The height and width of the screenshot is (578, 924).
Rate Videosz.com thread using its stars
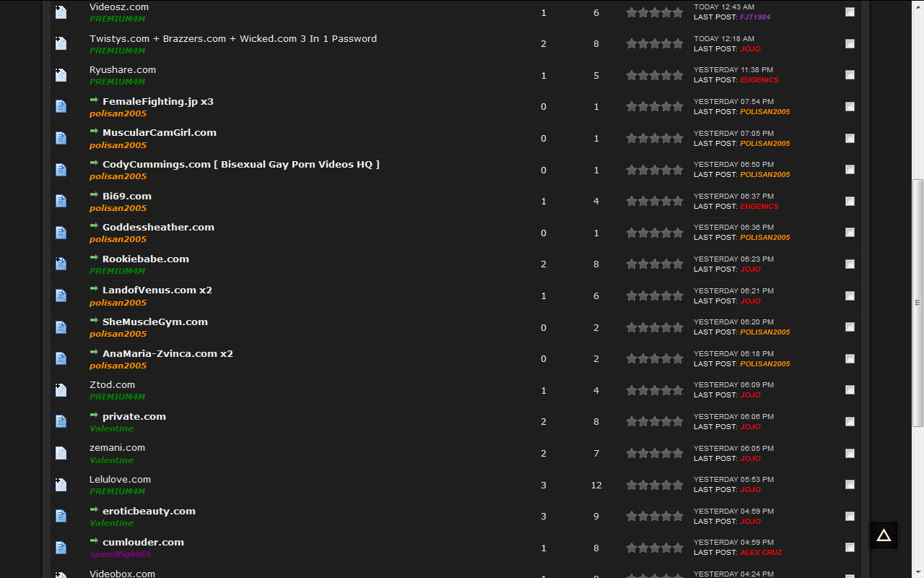click(x=655, y=12)
